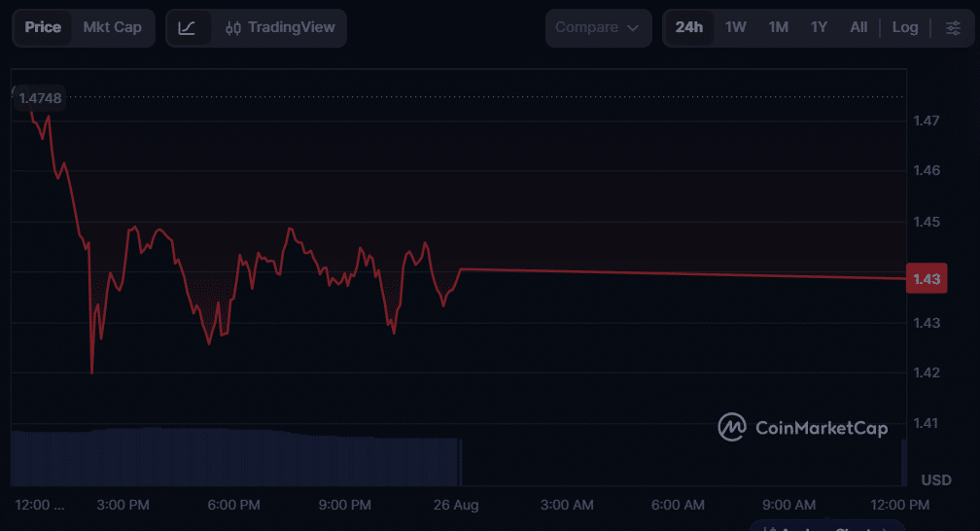The image size is (980, 531).
Task: Switch to the Mkt Cap toggle
Action: click(113, 27)
